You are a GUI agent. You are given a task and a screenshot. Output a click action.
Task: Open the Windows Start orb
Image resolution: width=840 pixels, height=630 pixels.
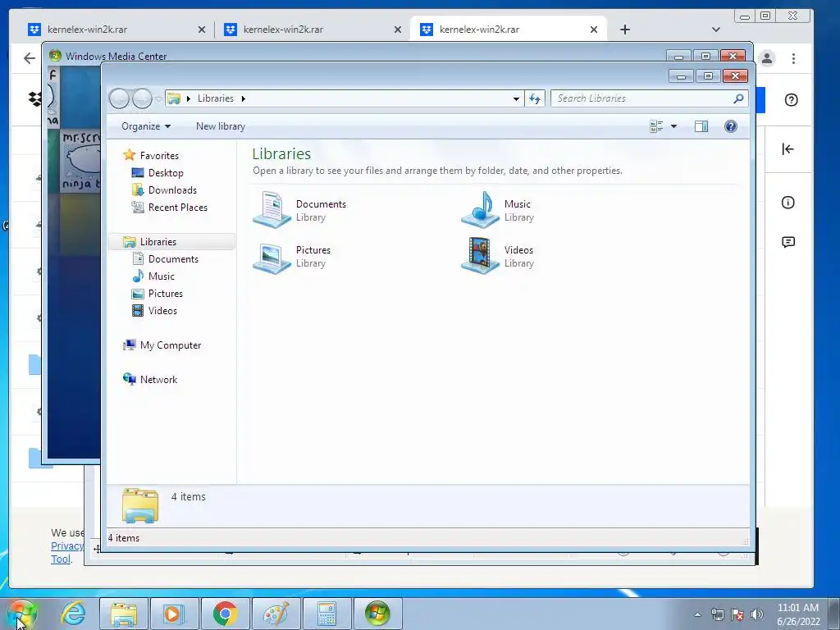tap(21, 614)
